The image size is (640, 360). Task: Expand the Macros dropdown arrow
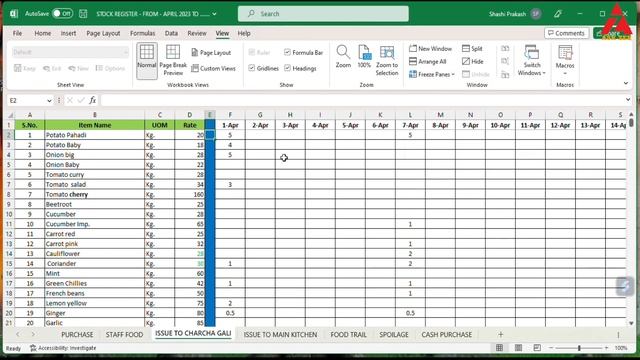pyautogui.click(x=565, y=74)
